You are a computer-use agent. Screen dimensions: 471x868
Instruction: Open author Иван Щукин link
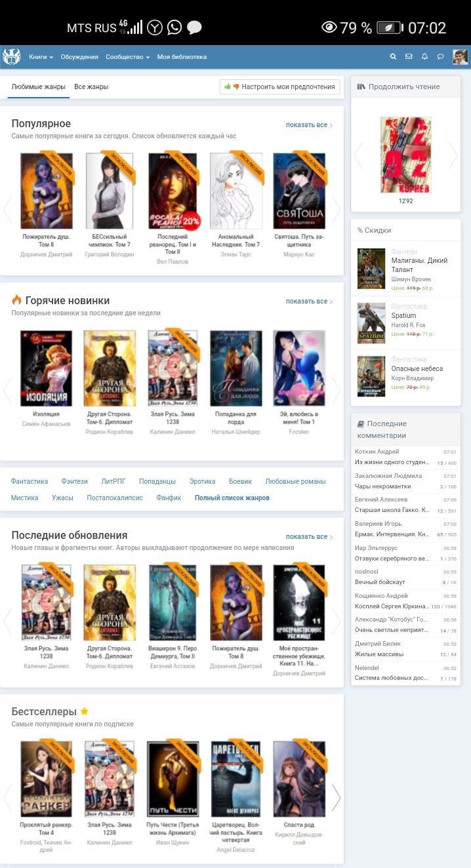pyautogui.click(x=173, y=842)
